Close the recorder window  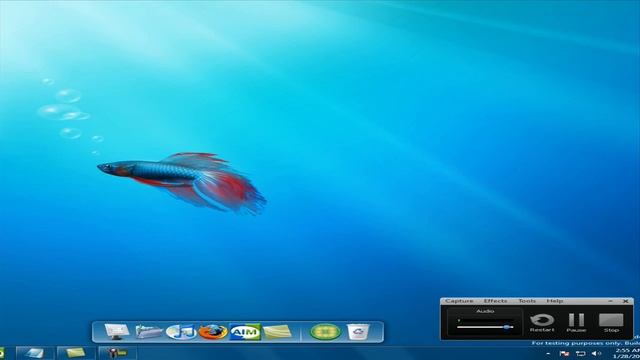point(625,301)
